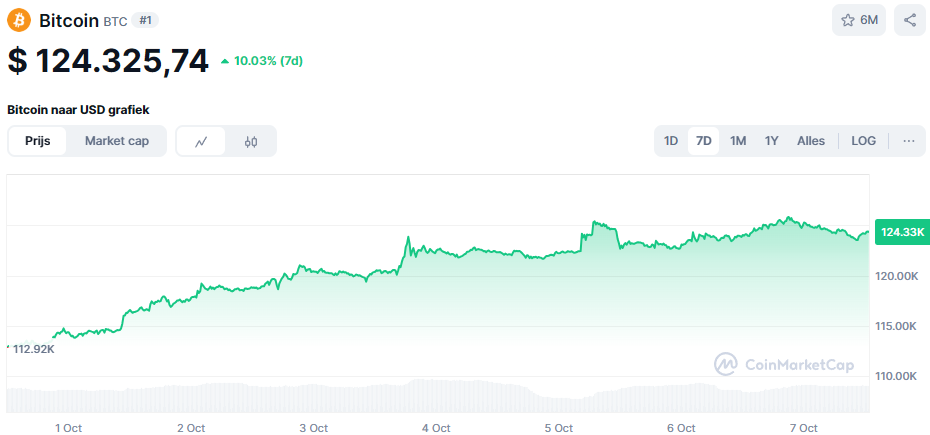Click the 10.03% (7d) change indicator
Viewport: 930px width, 435px height.
pyautogui.click(x=262, y=61)
